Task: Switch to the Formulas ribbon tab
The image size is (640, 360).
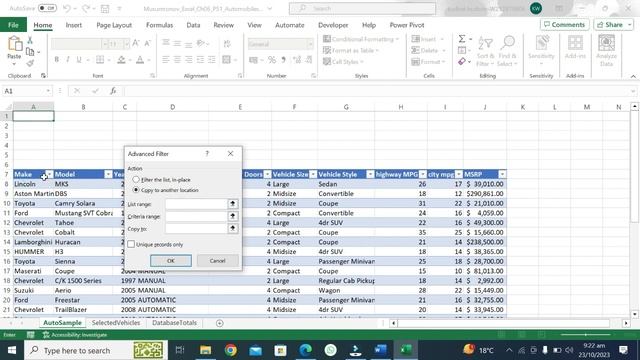Action: (159, 25)
